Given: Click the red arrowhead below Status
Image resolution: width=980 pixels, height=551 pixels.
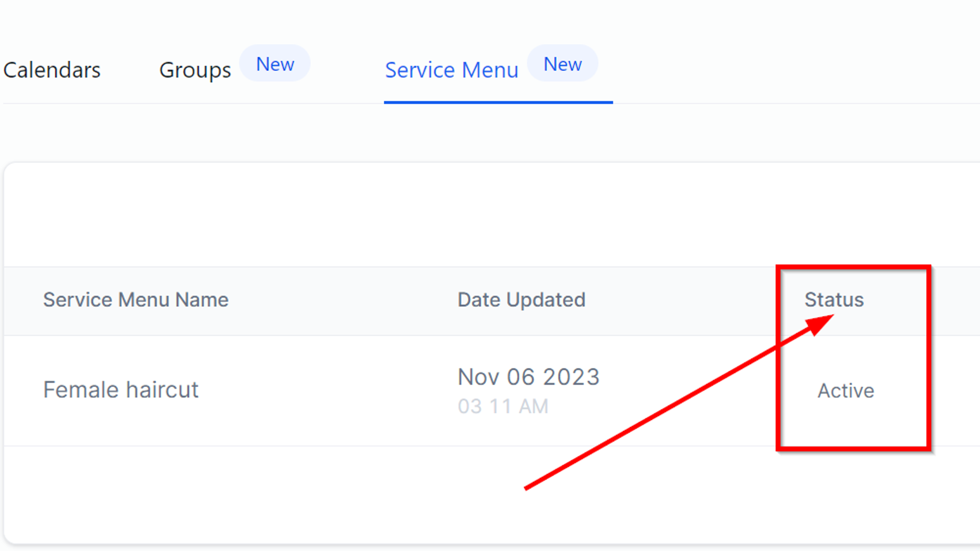Looking at the screenshot, I should click(819, 324).
